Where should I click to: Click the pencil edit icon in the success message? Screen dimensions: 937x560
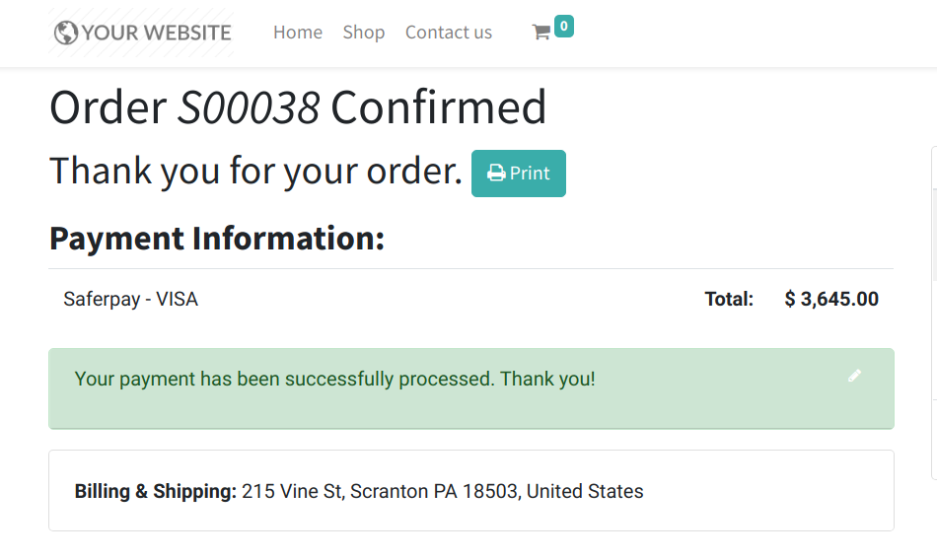[x=854, y=376]
